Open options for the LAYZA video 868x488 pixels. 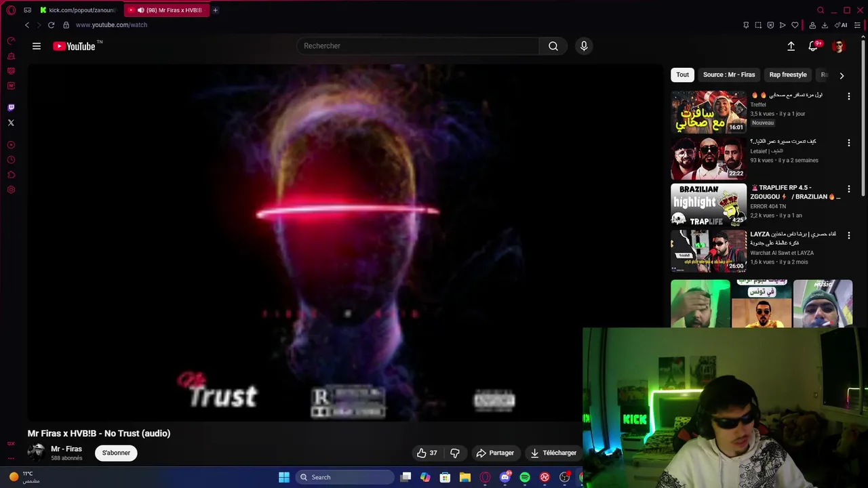coord(848,235)
